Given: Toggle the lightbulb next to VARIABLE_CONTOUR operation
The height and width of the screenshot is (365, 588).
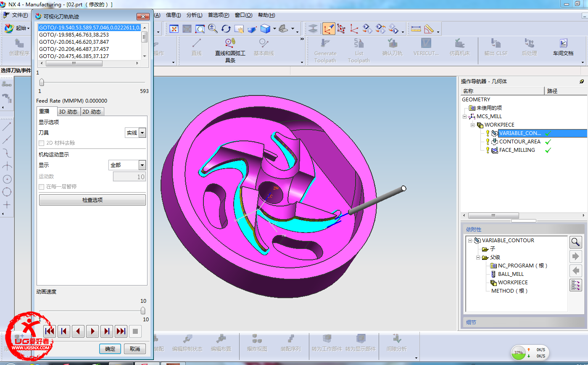Looking at the screenshot, I should point(488,133).
